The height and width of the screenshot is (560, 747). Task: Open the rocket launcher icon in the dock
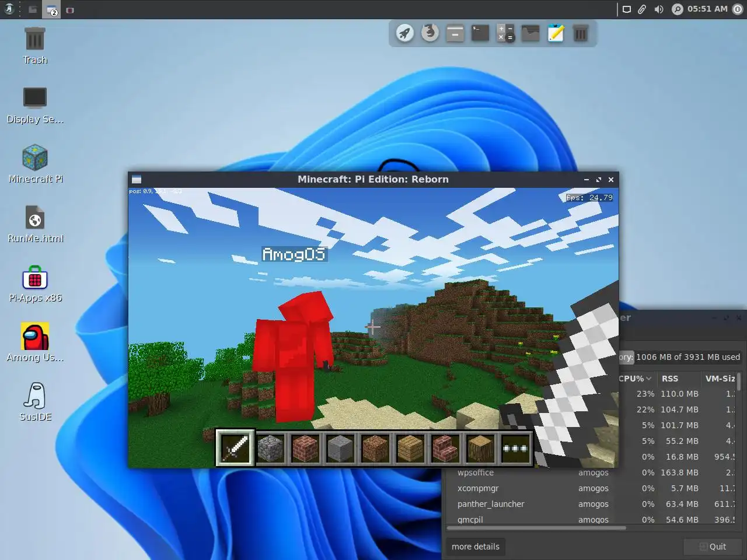pos(405,33)
